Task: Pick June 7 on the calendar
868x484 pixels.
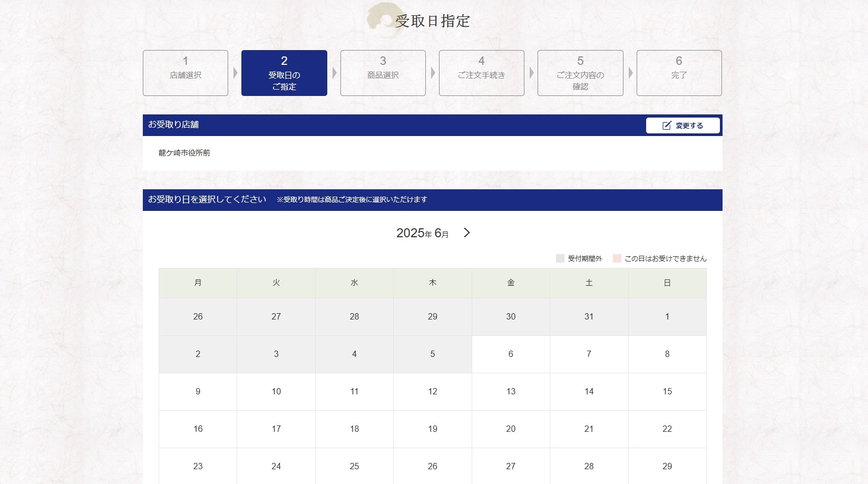Action: click(x=589, y=354)
